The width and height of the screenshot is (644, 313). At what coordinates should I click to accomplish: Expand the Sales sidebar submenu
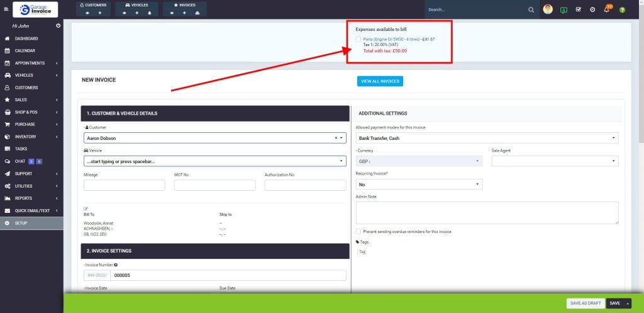pyautogui.click(x=57, y=100)
